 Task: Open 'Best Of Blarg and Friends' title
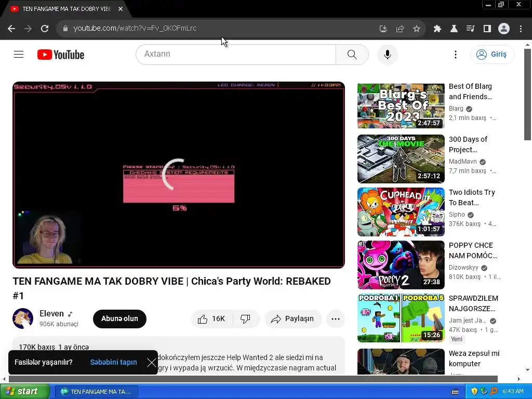click(x=470, y=91)
